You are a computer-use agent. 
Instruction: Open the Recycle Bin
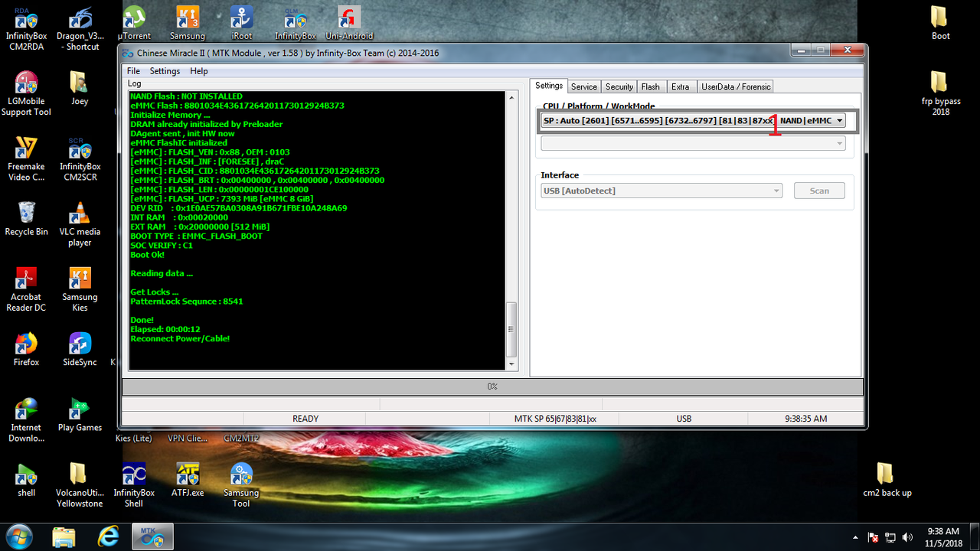[x=26, y=219]
